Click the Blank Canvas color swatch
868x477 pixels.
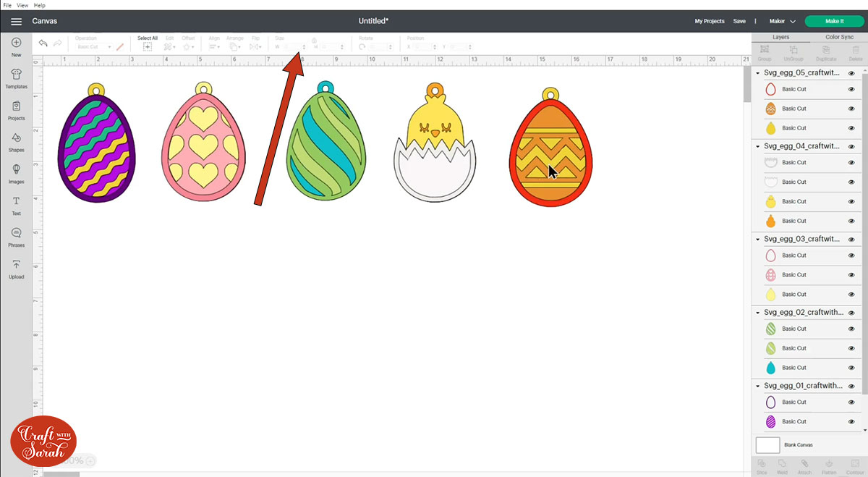coord(767,445)
